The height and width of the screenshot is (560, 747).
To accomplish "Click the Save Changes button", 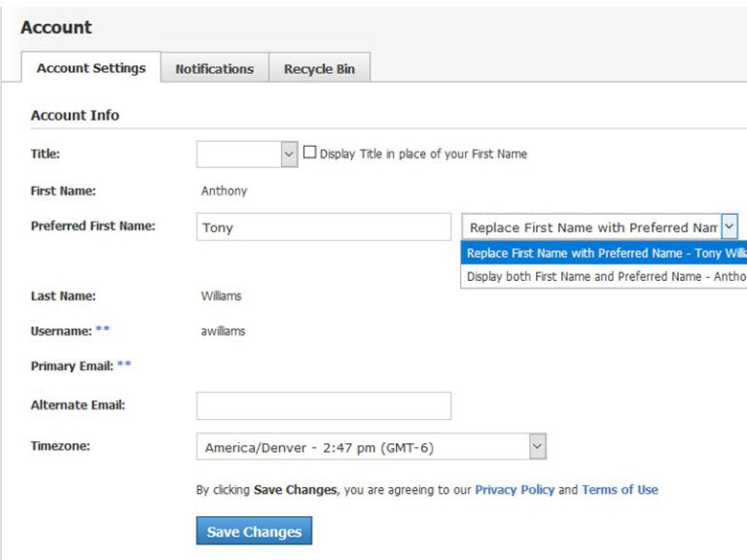I will [254, 531].
